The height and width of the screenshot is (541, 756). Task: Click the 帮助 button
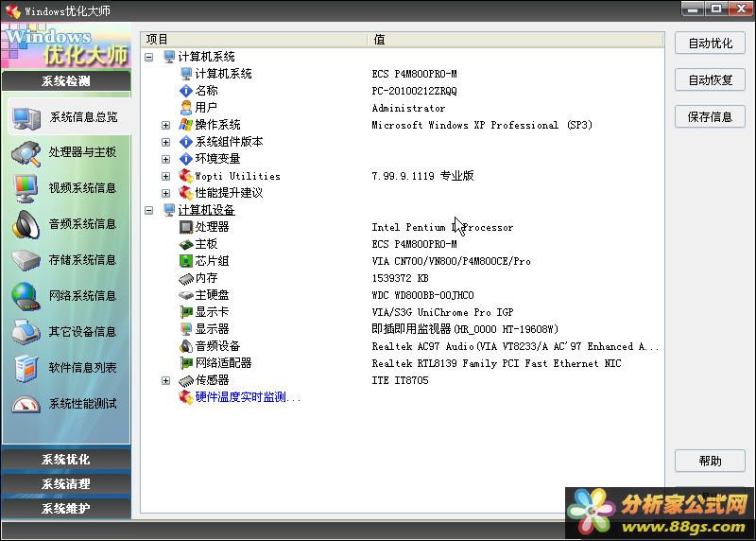pyautogui.click(x=711, y=461)
